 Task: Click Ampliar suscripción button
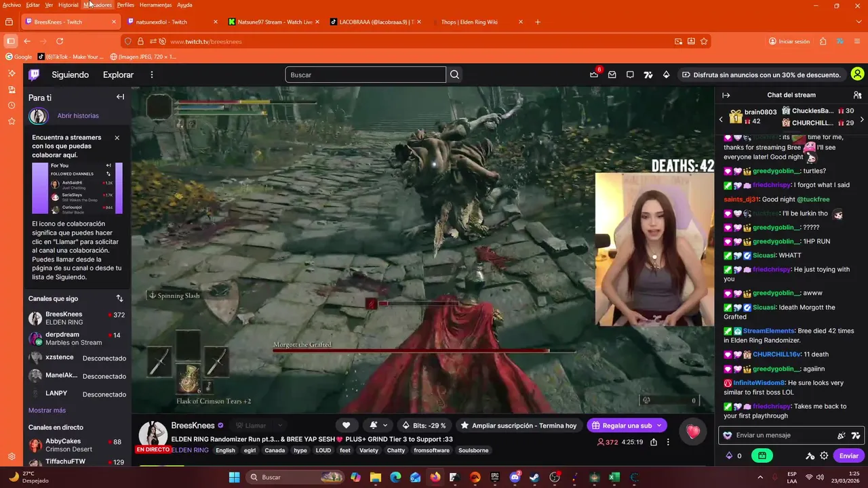point(519,425)
